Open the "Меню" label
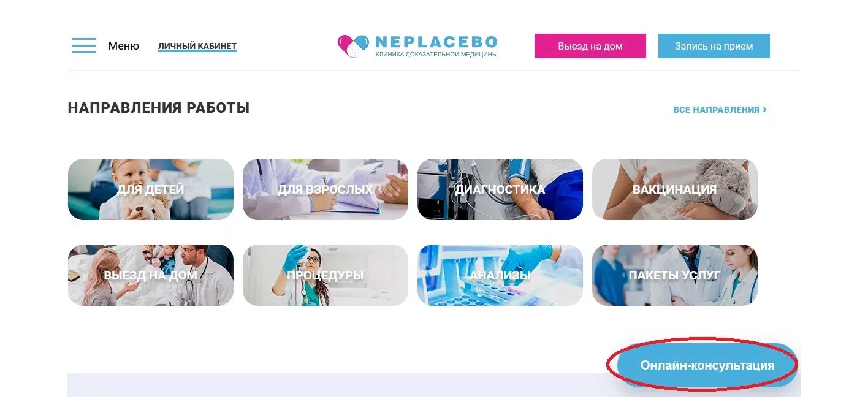Image resolution: width=868 pixels, height=418 pixels. click(124, 46)
